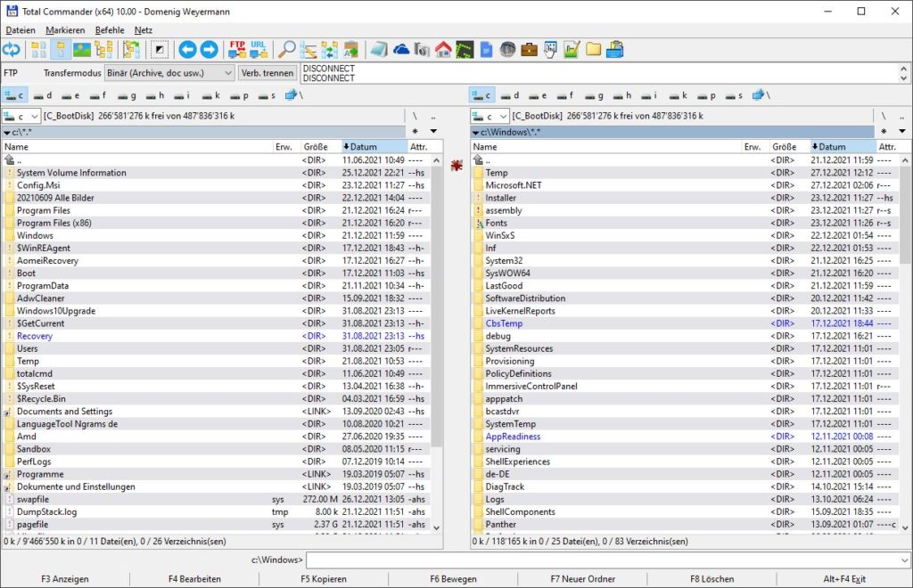The image size is (913, 588).
Task: Click the yellow folder toolbar icon
Action: tap(593, 50)
